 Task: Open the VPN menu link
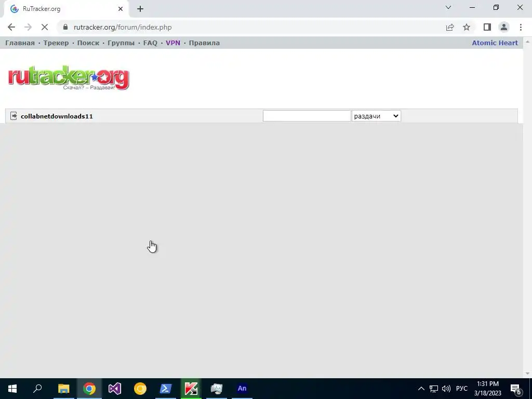tap(173, 43)
